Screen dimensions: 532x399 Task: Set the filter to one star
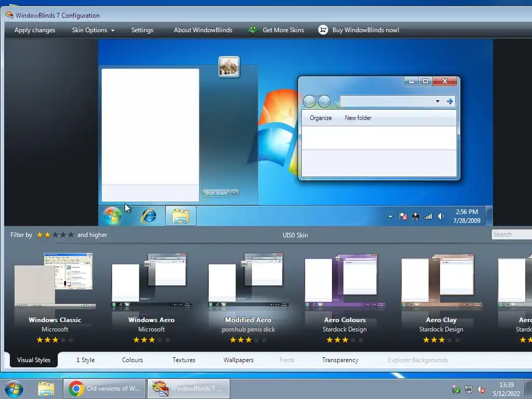click(39, 235)
